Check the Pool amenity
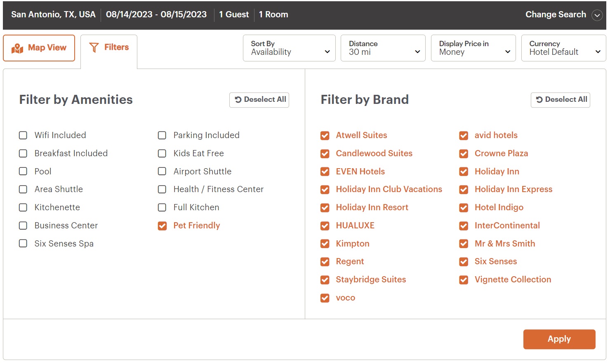The width and height of the screenshot is (610, 364). 23,171
